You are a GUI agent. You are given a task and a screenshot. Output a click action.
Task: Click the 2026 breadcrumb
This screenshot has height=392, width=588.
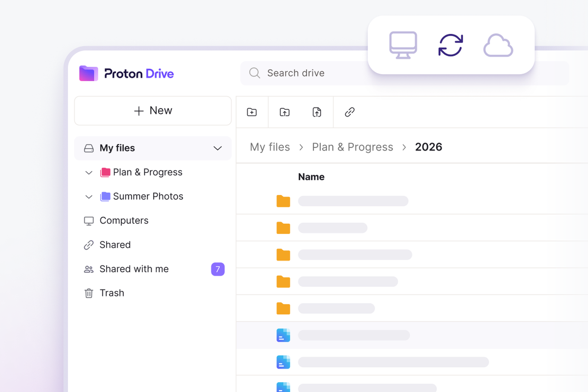point(428,147)
